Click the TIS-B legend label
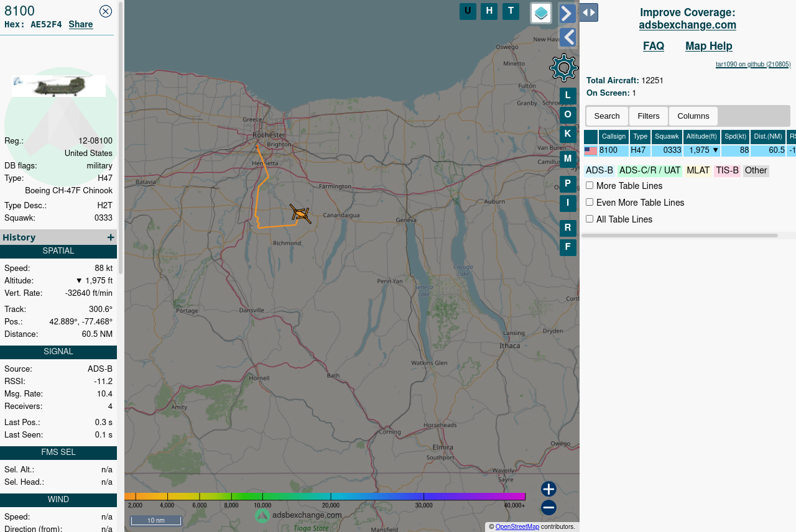The height and width of the screenshot is (532, 796). coord(728,170)
